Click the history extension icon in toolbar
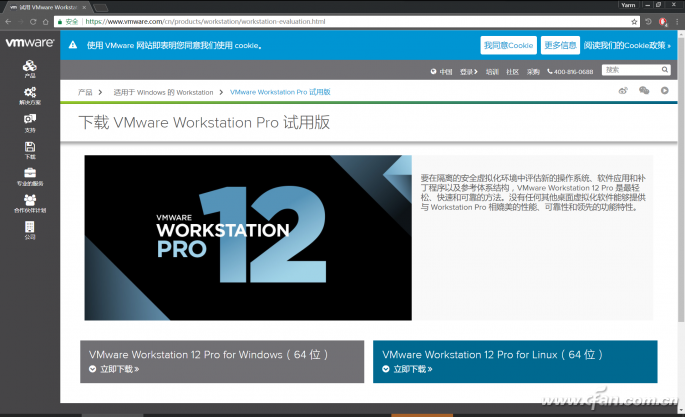 coord(648,21)
